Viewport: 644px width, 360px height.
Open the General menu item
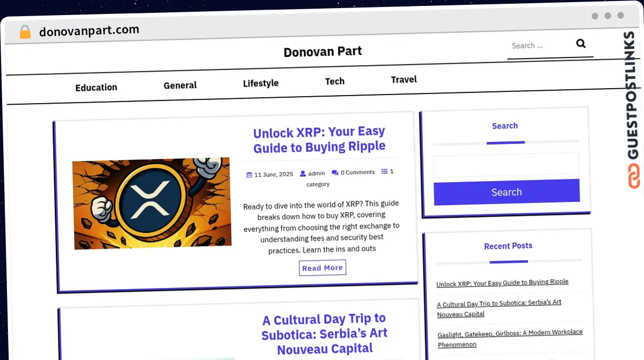coord(180,85)
